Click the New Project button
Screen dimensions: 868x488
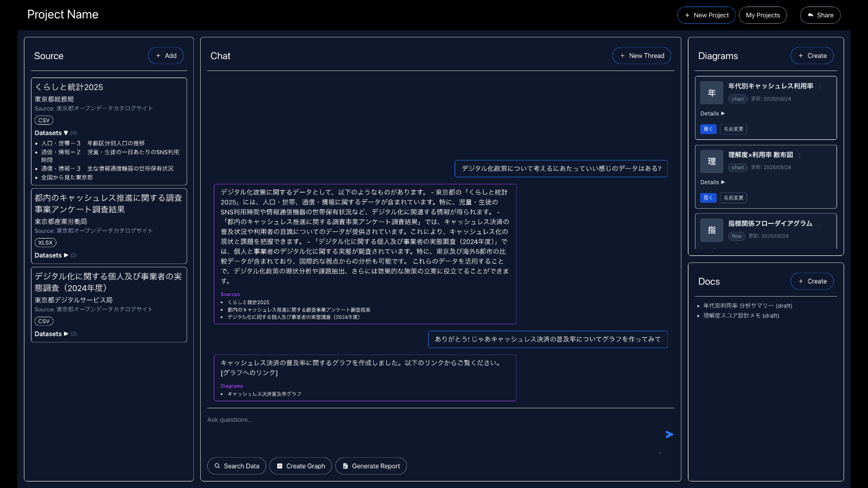click(706, 15)
